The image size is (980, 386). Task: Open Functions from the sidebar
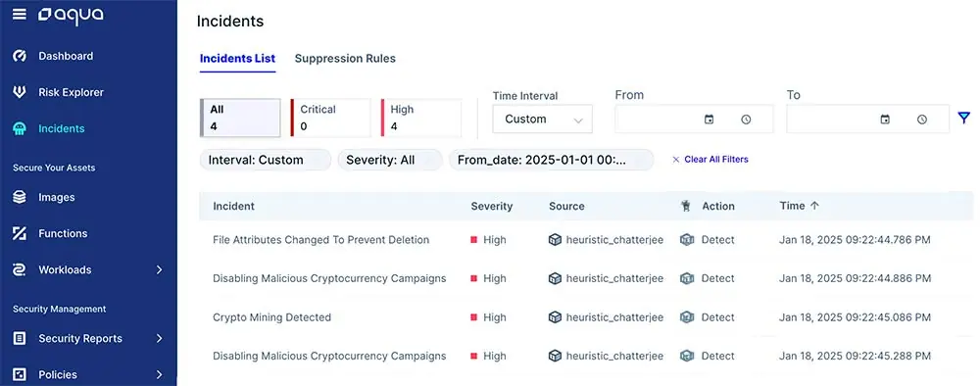tap(63, 233)
